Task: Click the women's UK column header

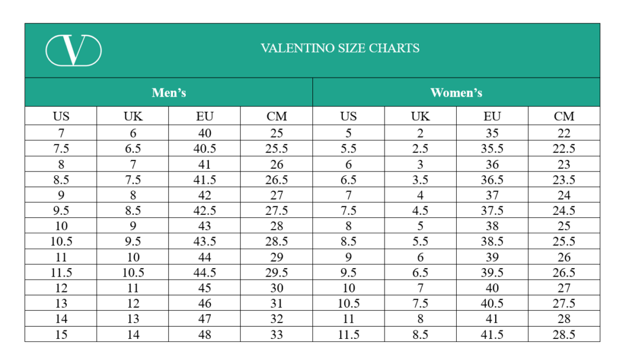Action: pyautogui.click(x=421, y=116)
